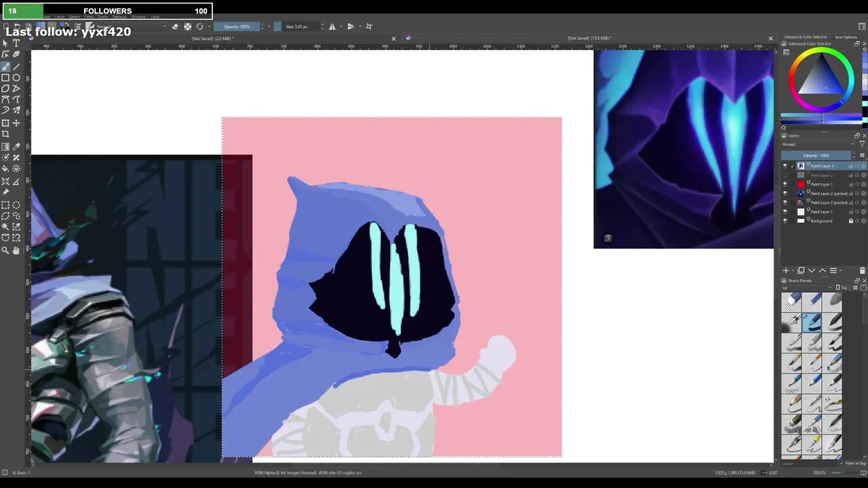Select the Move tool
The width and height of the screenshot is (868, 488).
pyautogui.click(x=16, y=123)
